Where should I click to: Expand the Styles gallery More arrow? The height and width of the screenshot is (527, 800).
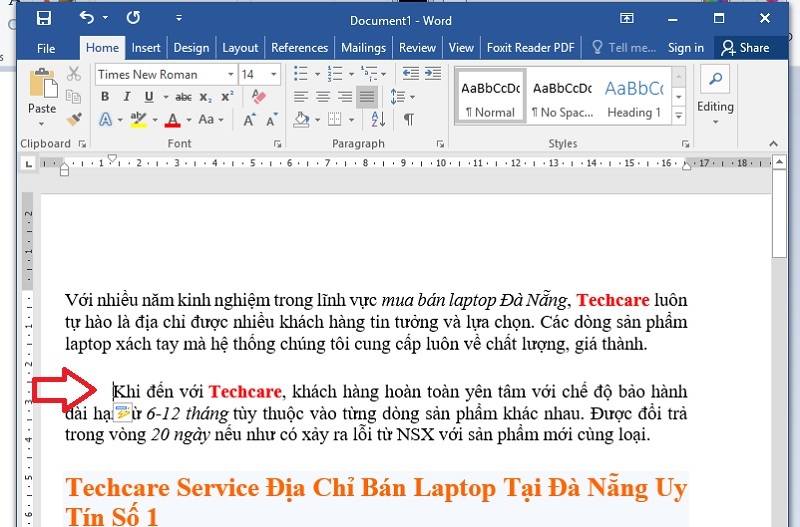(679, 115)
